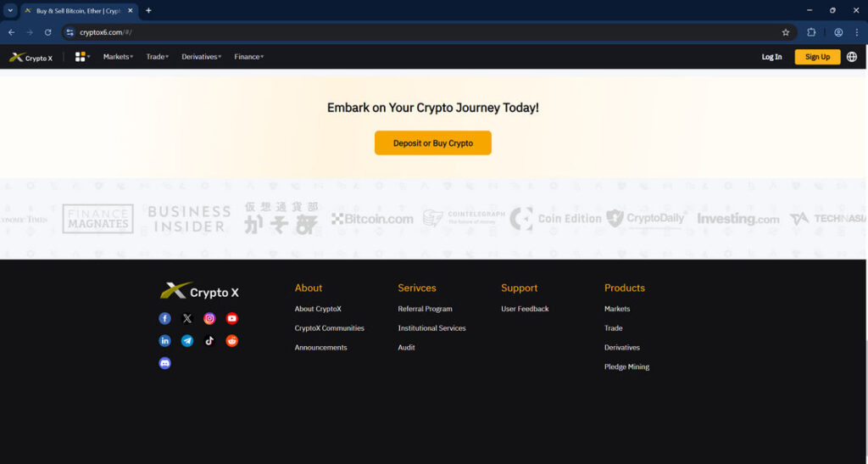Click the Investing.com partner logo
This screenshot has height=464, width=868.
(x=738, y=219)
